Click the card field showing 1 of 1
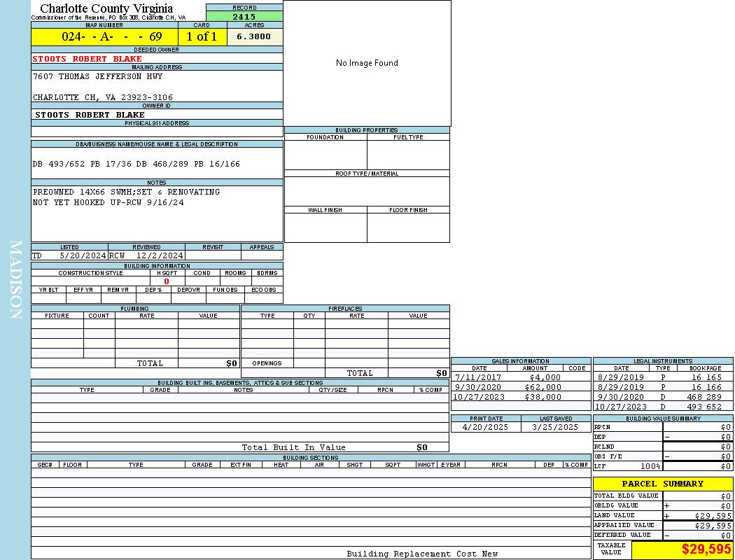Image resolution: width=735 pixels, height=560 pixels. [x=202, y=37]
